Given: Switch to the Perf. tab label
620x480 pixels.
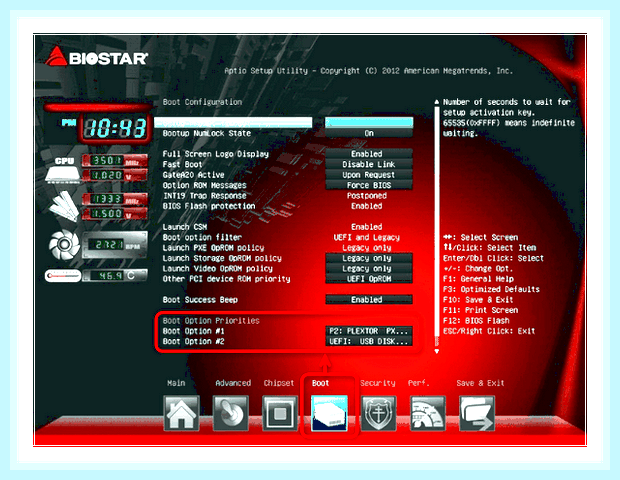Looking at the screenshot, I should pos(418,383).
